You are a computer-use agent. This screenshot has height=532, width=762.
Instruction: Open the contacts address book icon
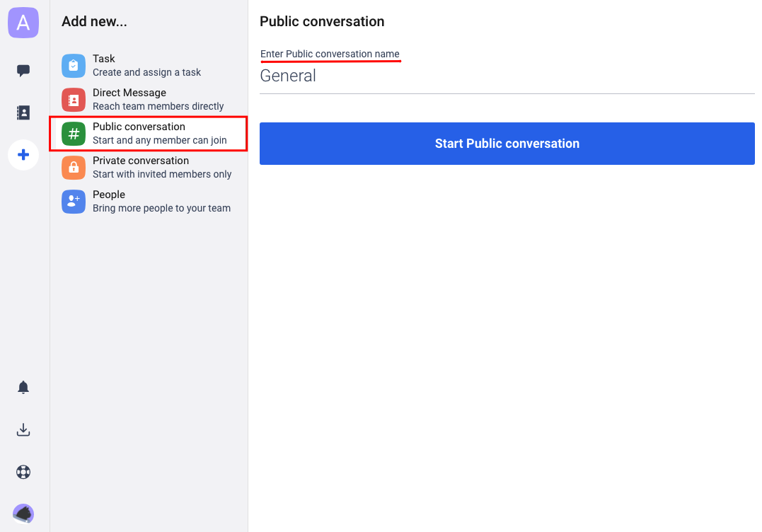(23, 112)
